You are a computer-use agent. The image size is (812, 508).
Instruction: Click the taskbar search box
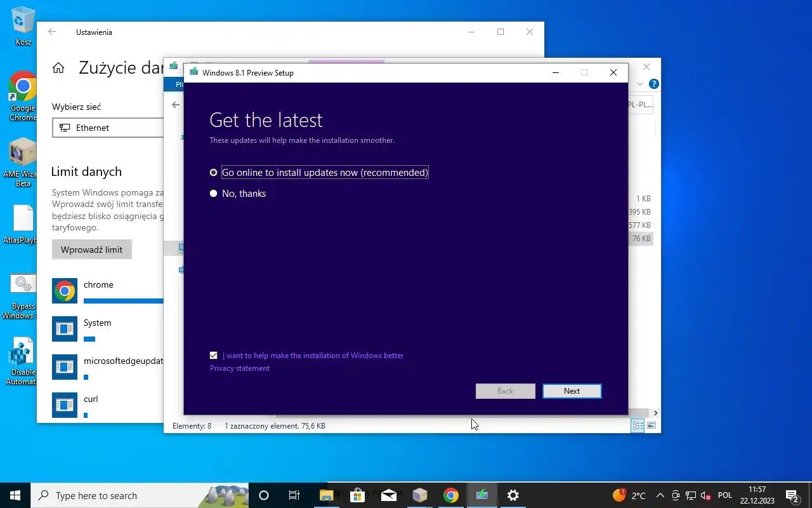tap(140, 495)
